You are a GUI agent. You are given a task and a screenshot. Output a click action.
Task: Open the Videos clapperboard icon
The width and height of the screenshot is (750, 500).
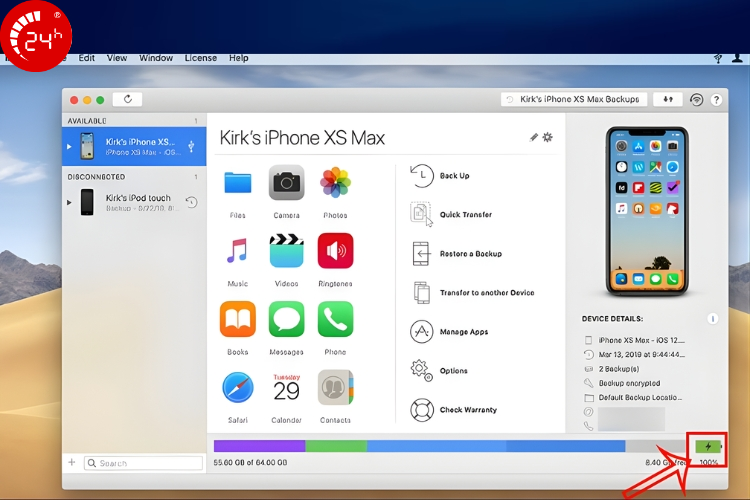(287, 250)
